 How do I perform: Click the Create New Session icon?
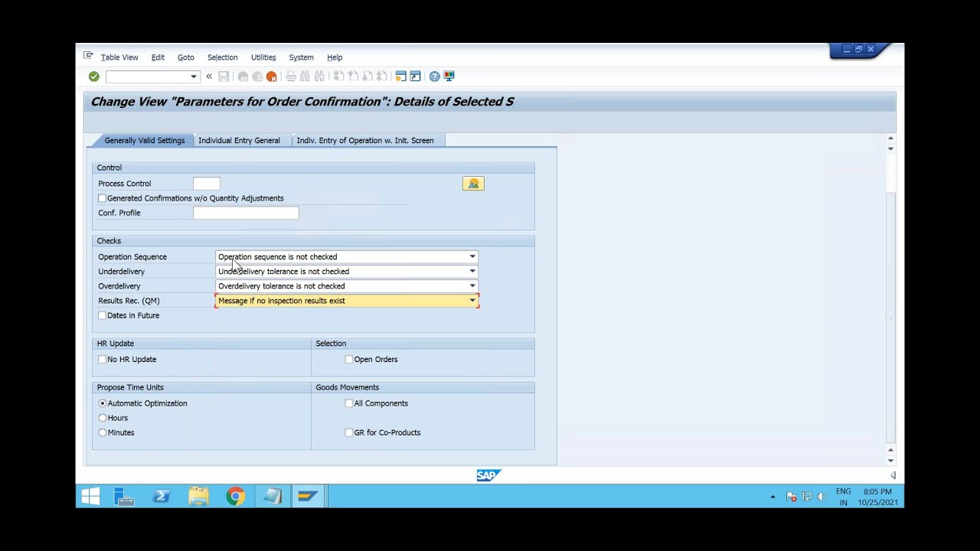coord(400,77)
